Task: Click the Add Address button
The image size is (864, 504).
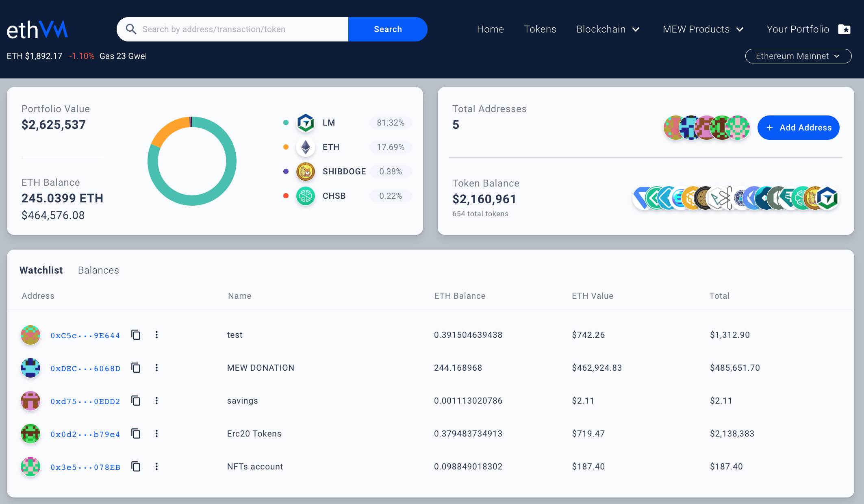Action: pos(798,128)
